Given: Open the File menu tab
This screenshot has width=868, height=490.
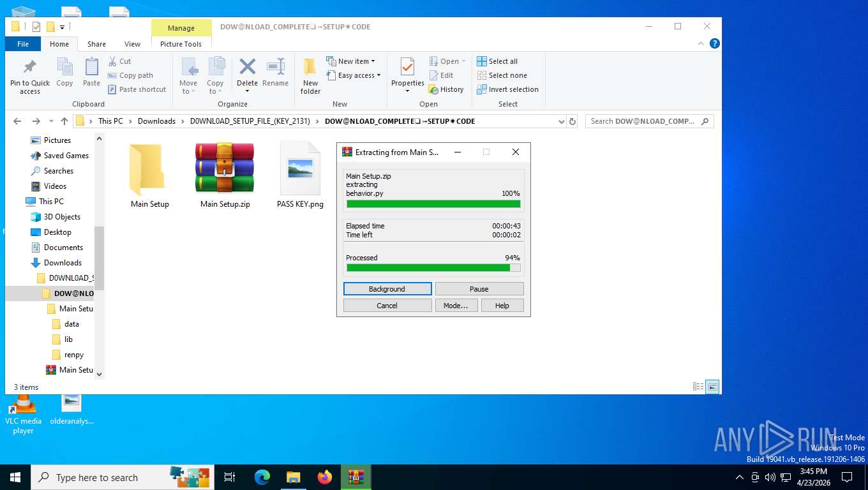Looking at the screenshot, I should point(23,44).
